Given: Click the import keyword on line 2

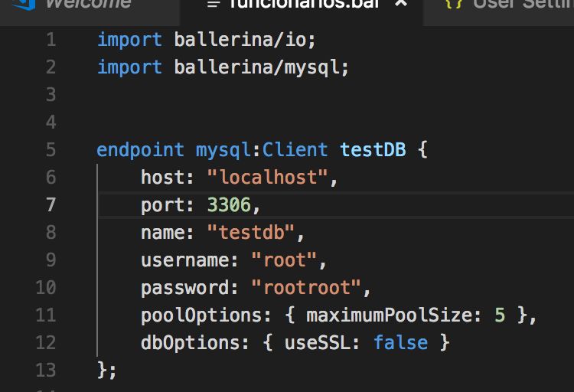Looking at the screenshot, I should click(129, 67).
